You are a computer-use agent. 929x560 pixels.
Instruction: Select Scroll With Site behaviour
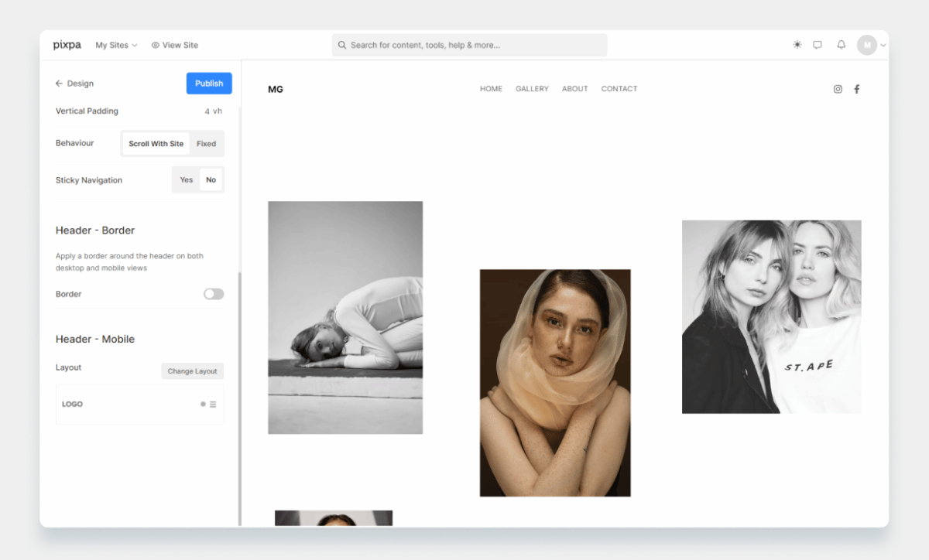(156, 144)
